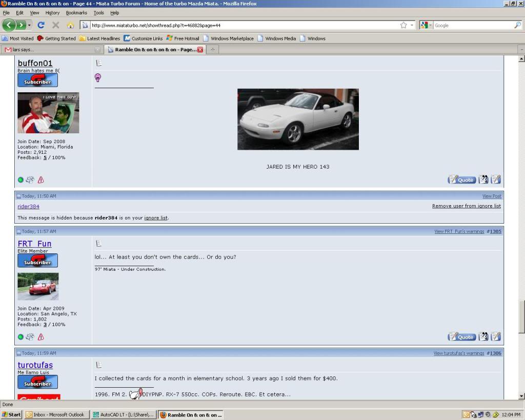Screen dimensions: 525x420
Task: Click 'Remove user from ignore list' for rider384
Action: point(466,206)
